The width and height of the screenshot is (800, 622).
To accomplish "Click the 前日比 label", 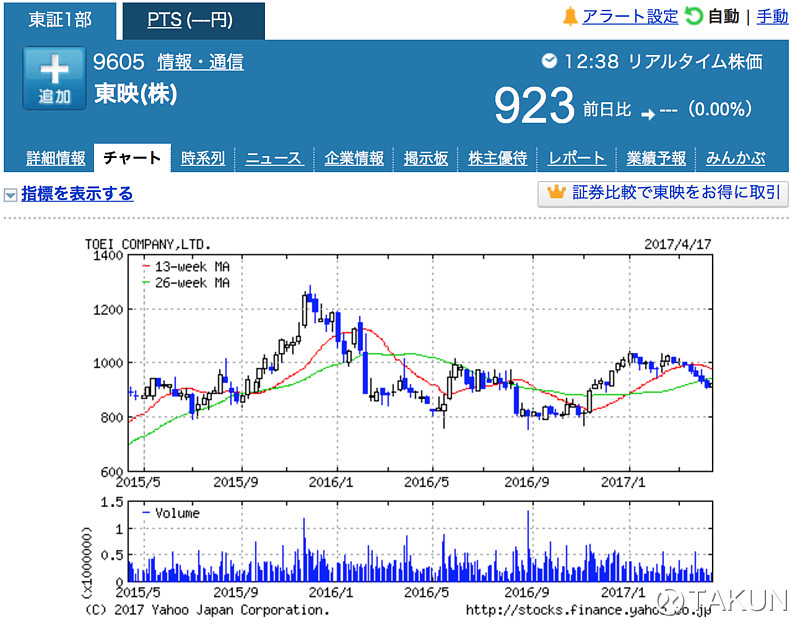I will pyautogui.click(x=607, y=109).
